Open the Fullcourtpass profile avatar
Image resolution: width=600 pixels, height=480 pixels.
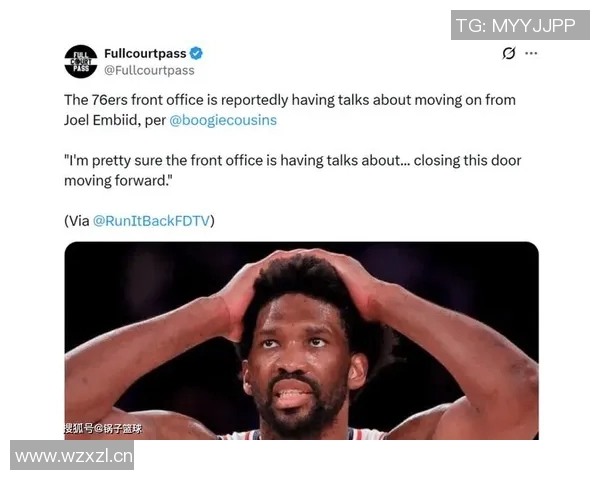pos(81,62)
